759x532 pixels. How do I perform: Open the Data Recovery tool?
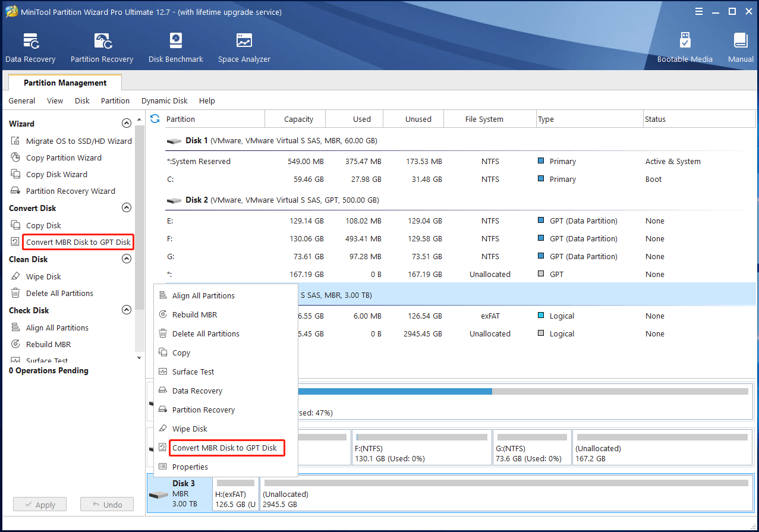click(30, 46)
